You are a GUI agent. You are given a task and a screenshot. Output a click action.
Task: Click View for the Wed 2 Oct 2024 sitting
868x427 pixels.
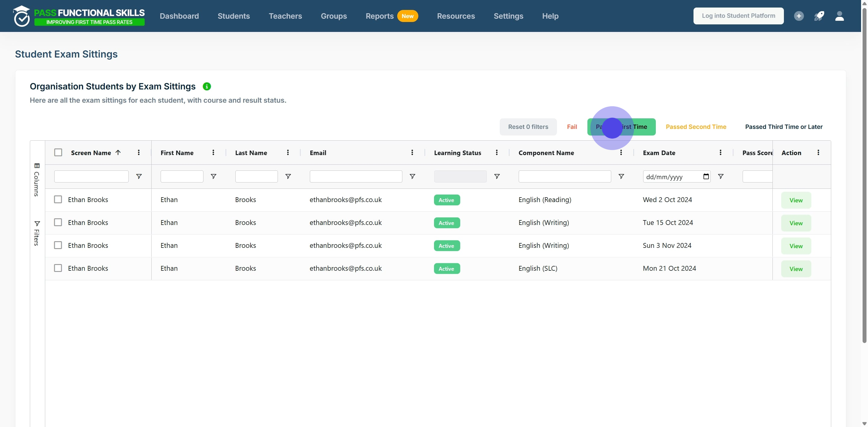[796, 200]
